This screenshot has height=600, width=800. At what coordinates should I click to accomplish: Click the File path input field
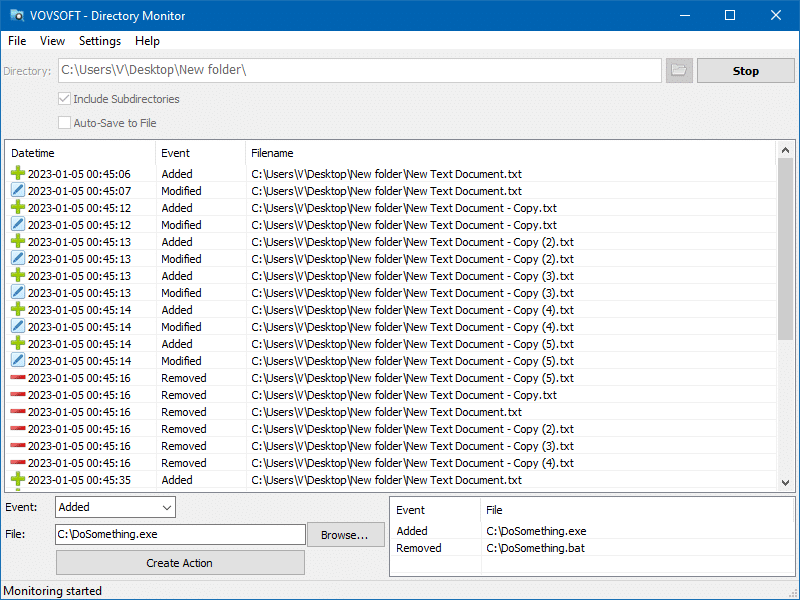pos(180,535)
